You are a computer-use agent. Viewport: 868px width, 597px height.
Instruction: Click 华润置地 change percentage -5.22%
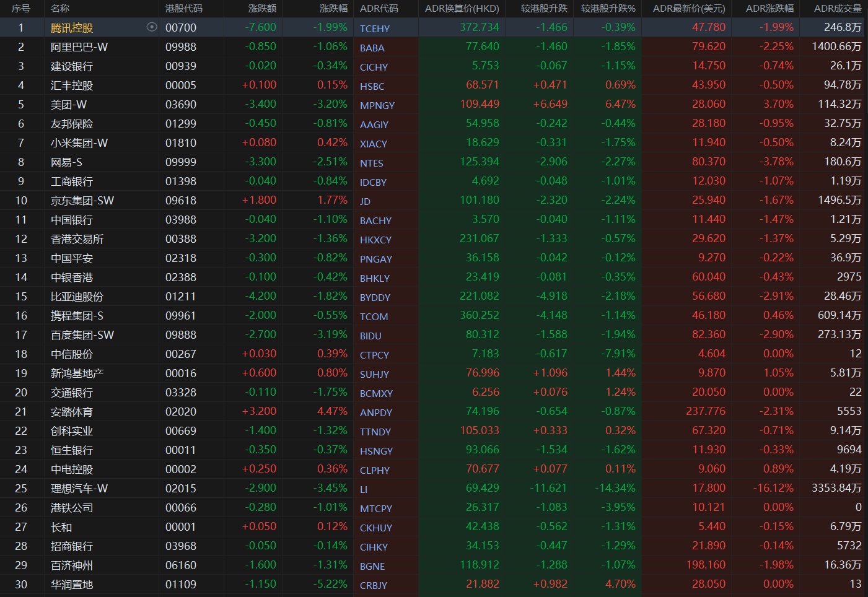click(x=330, y=584)
